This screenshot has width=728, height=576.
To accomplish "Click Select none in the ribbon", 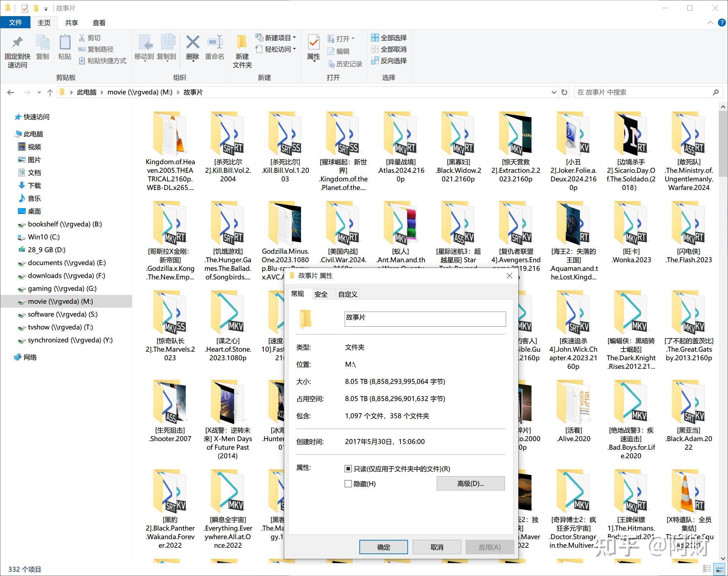I will [x=389, y=49].
